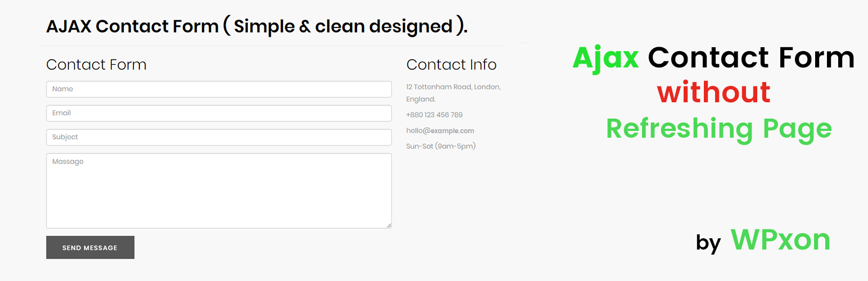The width and height of the screenshot is (868, 281).
Task: Click the green Refreshing Page text
Action: (719, 128)
